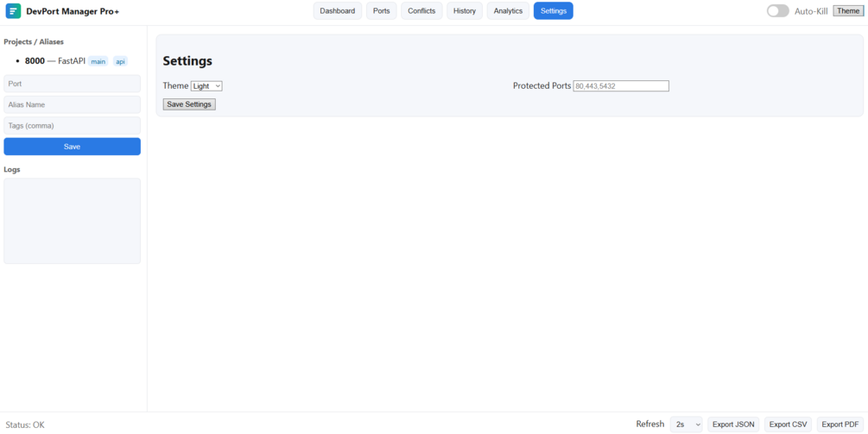Click the Projects / Aliases heading
The image size is (868, 434).
(x=34, y=42)
